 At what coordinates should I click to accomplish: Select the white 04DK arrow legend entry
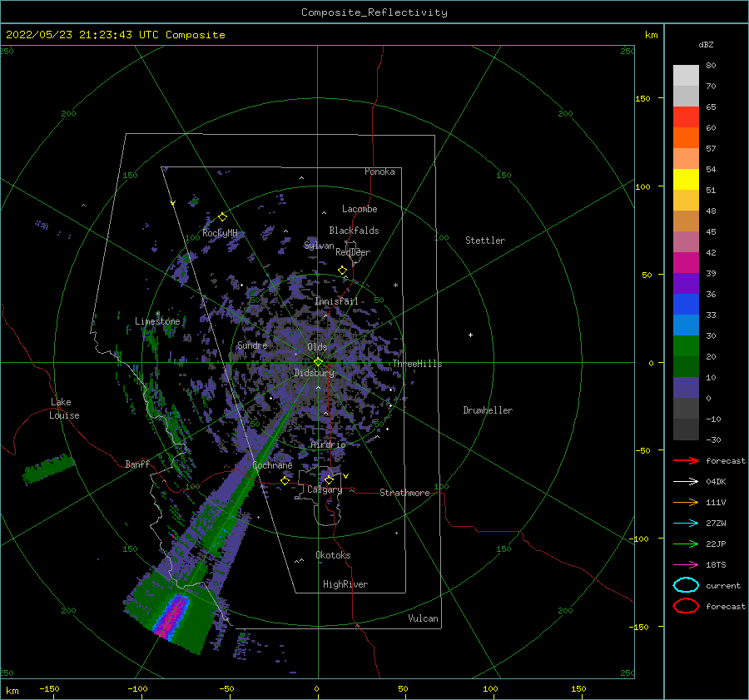[x=686, y=481]
